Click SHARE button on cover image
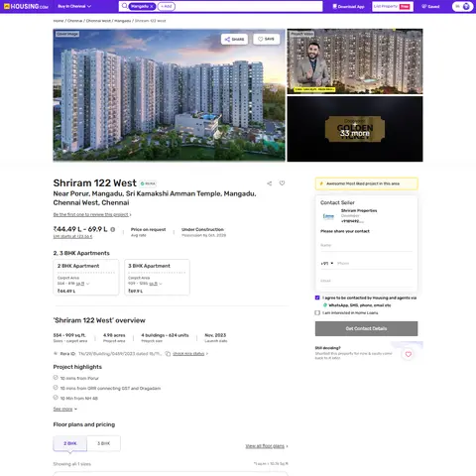 pos(234,39)
